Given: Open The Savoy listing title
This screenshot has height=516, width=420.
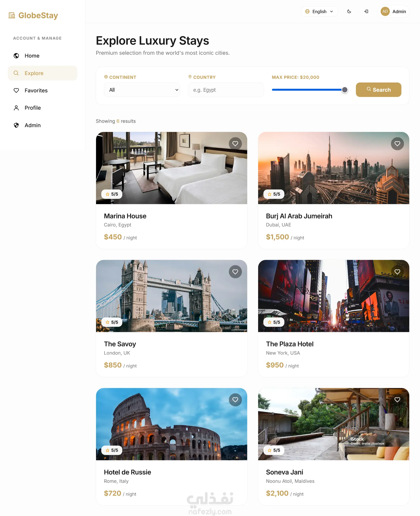Looking at the screenshot, I should 120,344.
